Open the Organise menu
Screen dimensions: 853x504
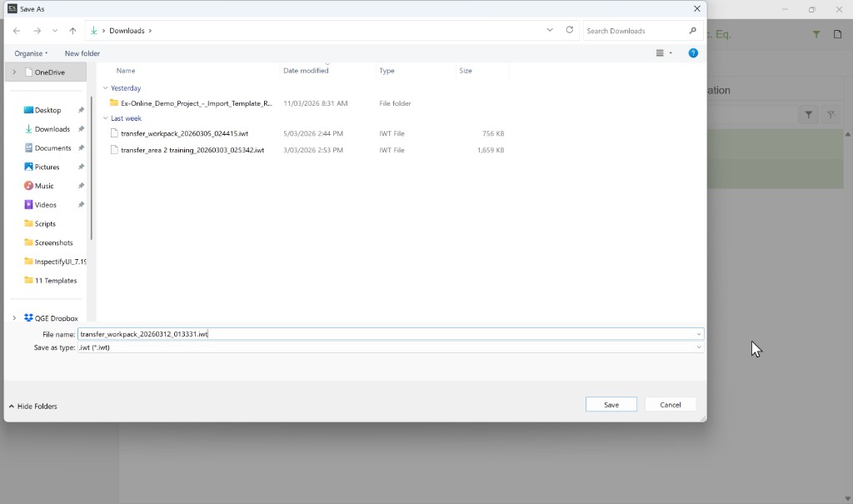(31, 53)
